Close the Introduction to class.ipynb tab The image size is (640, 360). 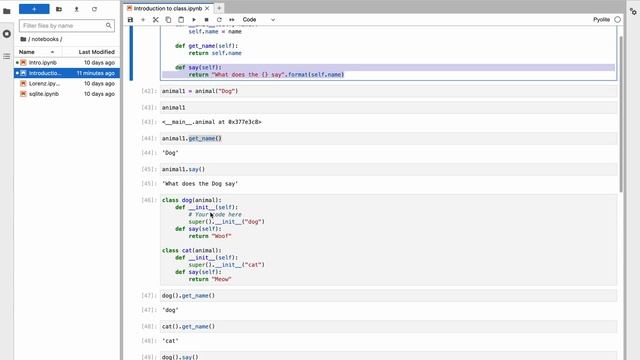[207, 8]
